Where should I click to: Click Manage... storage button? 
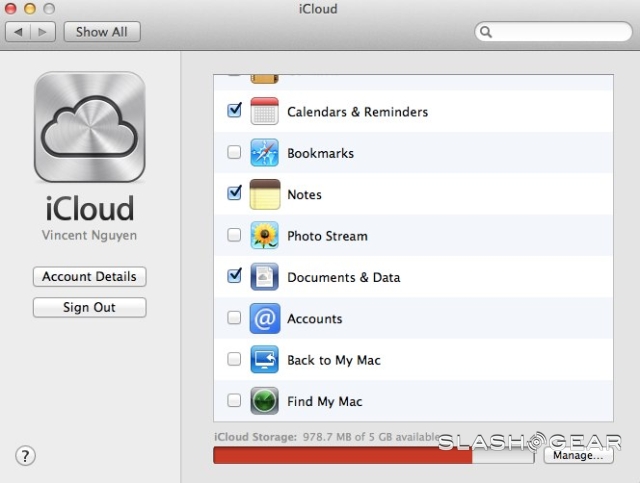tap(578, 456)
